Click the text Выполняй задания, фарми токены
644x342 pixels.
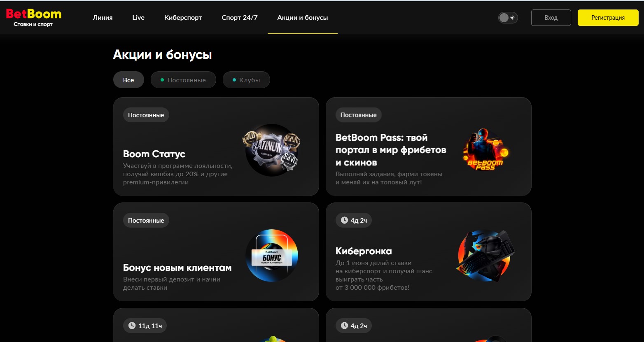[x=389, y=174]
